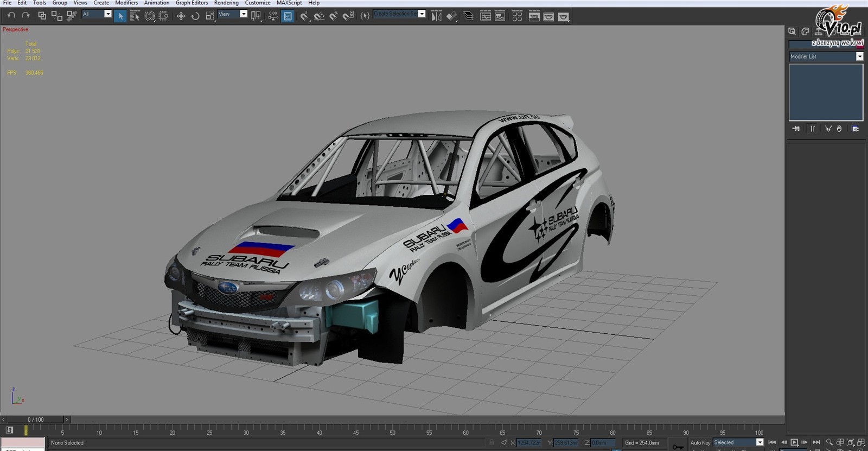
Task: Select the Scale tool
Action: click(210, 16)
